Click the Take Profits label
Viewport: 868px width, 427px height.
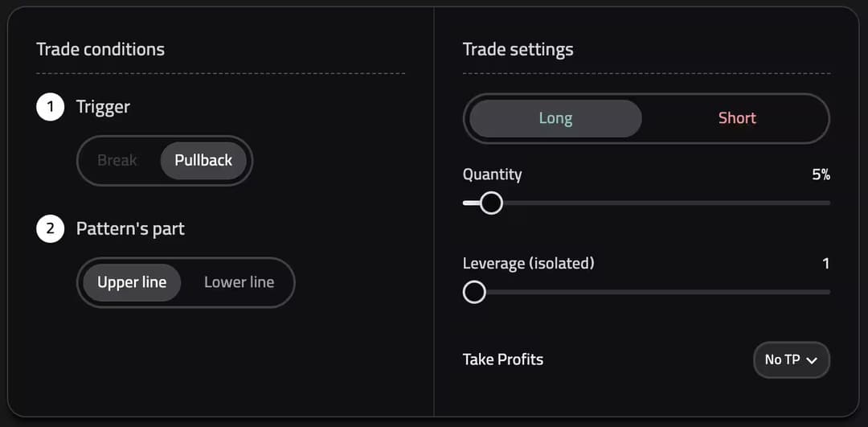tap(503, 359)
